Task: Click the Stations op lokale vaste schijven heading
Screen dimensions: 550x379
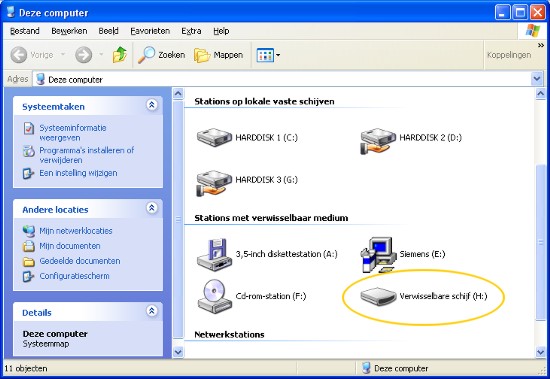Action: pyautogui.click(x=264, y=101)
